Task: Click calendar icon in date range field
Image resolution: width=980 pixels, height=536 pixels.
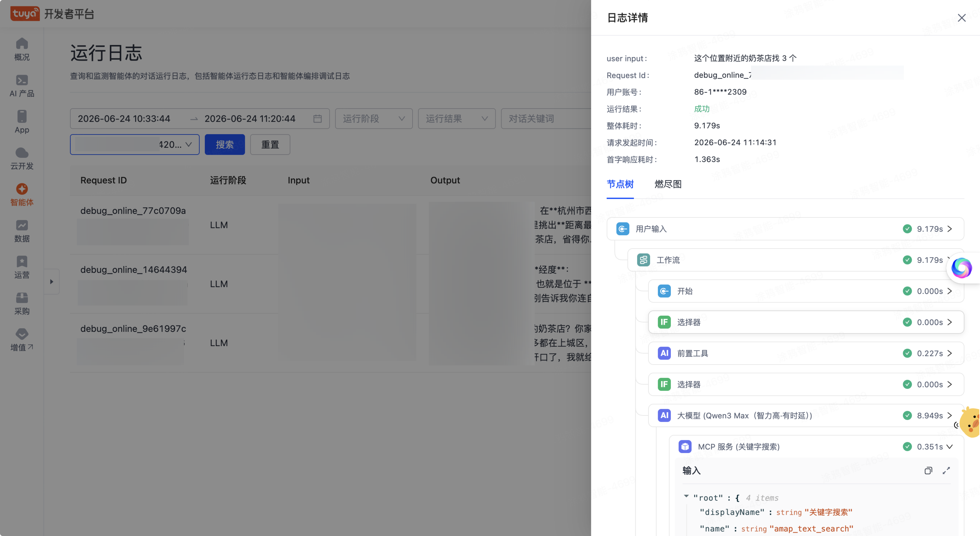Action: coord(317,119)
